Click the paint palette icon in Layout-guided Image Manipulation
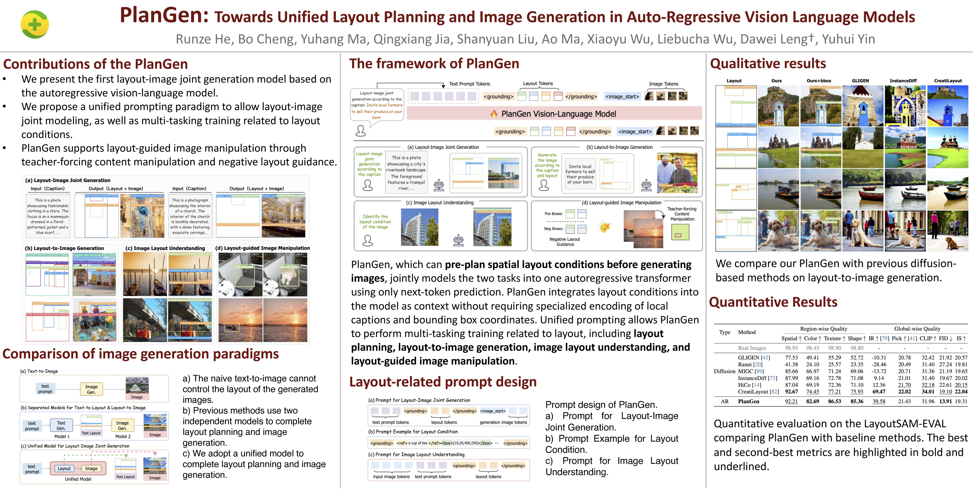Viewport: 980px width, 490px height. [604, 227]
